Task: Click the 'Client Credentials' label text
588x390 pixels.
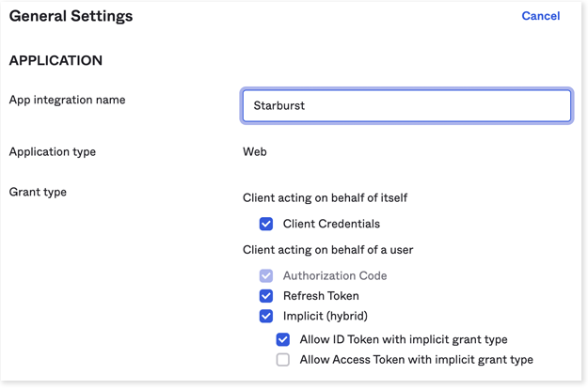Action: point(331,224)
